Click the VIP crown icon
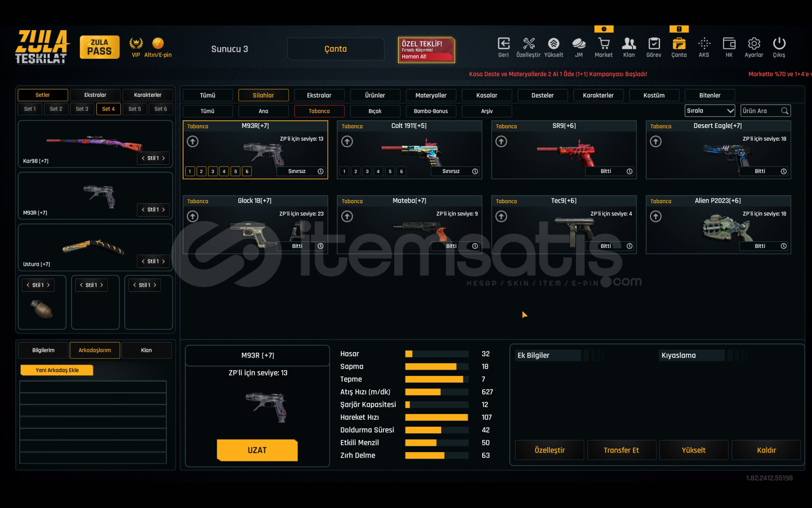The width and height of the screenshot is (812, 508). pos(136,44)
